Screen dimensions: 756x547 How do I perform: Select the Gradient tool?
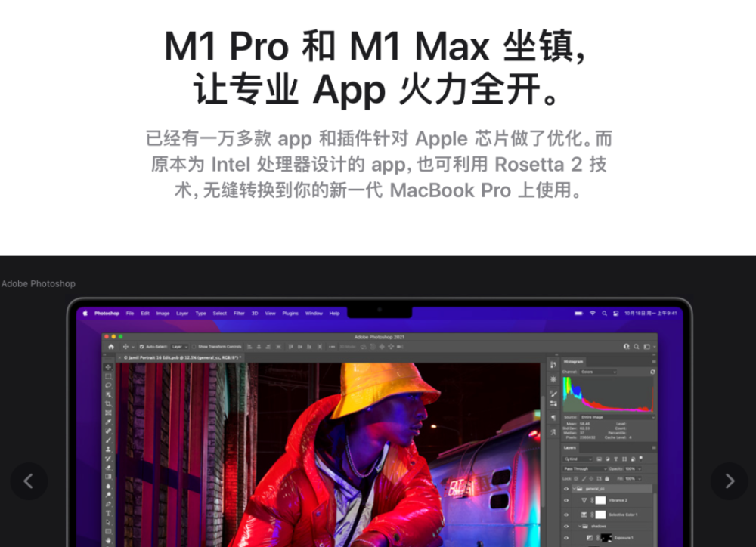coord(108,477)
